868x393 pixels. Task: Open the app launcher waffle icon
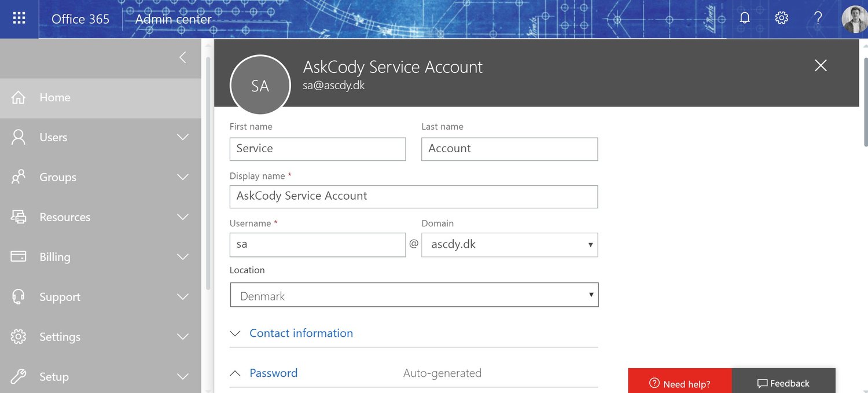tap(19, 19)
